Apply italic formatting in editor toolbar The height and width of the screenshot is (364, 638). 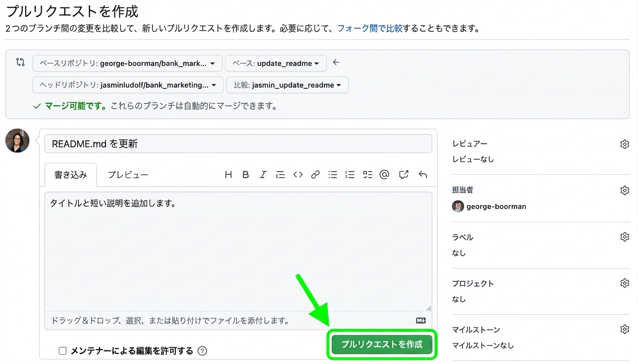point(263,175)
